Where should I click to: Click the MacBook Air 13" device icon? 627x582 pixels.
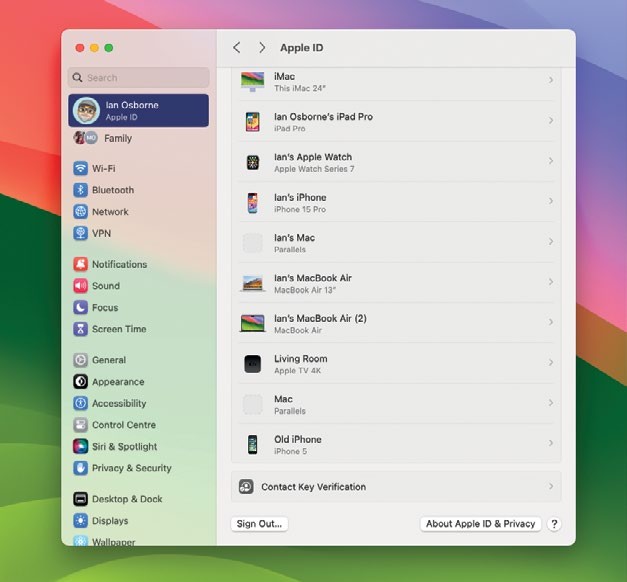tap(252, 284)
